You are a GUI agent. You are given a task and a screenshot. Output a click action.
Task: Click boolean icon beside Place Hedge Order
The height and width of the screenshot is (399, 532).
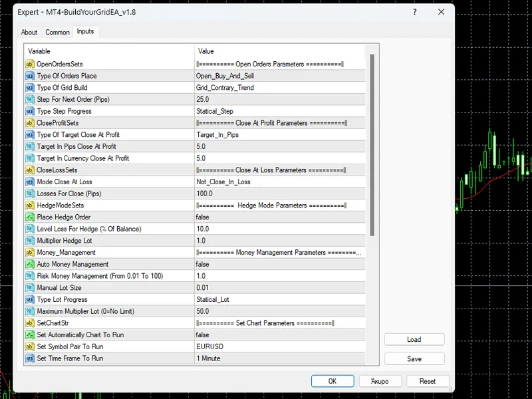coord(30,217)
